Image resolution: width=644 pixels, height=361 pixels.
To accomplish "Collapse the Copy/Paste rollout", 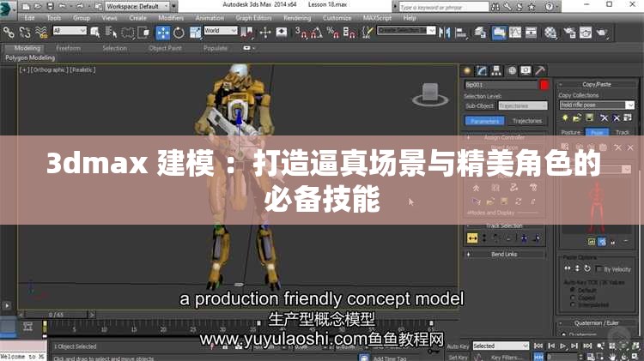I will pyautogui.click(x=597, y=84).
